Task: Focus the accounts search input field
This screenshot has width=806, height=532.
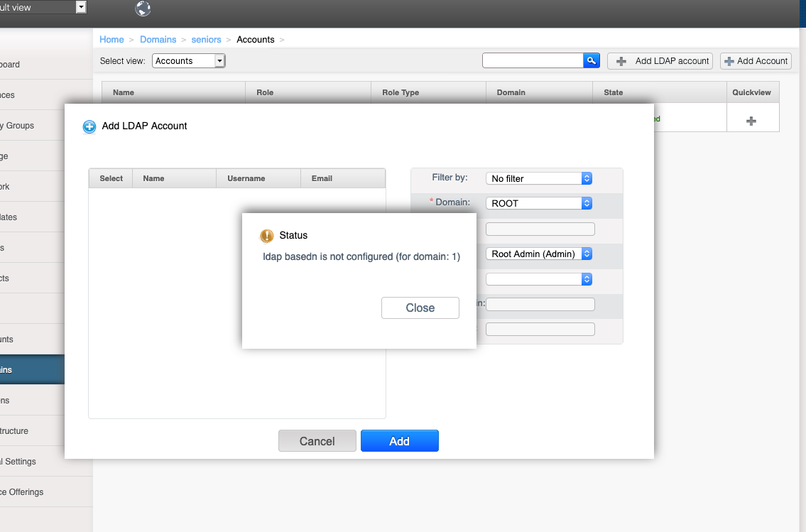Action: 533,60
